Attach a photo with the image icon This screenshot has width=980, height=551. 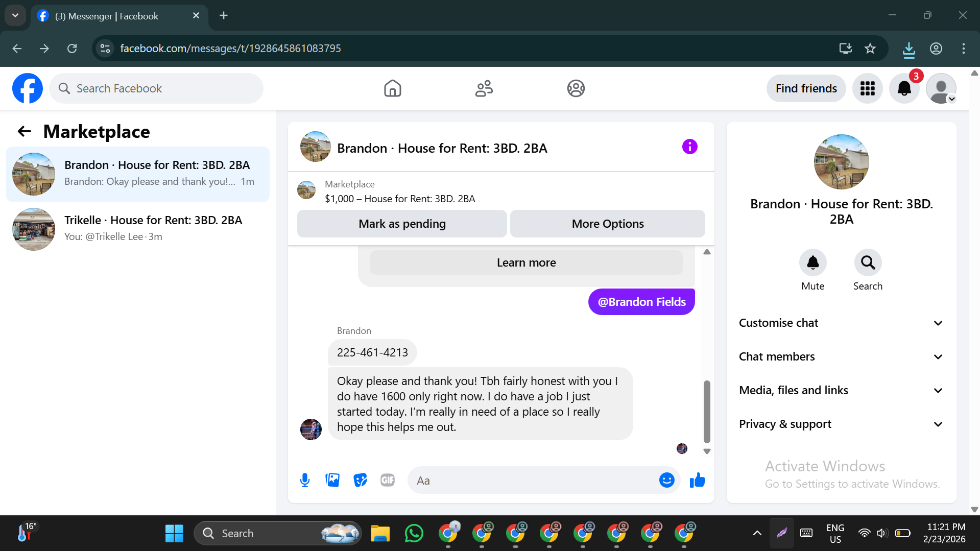tap(332, 480)
